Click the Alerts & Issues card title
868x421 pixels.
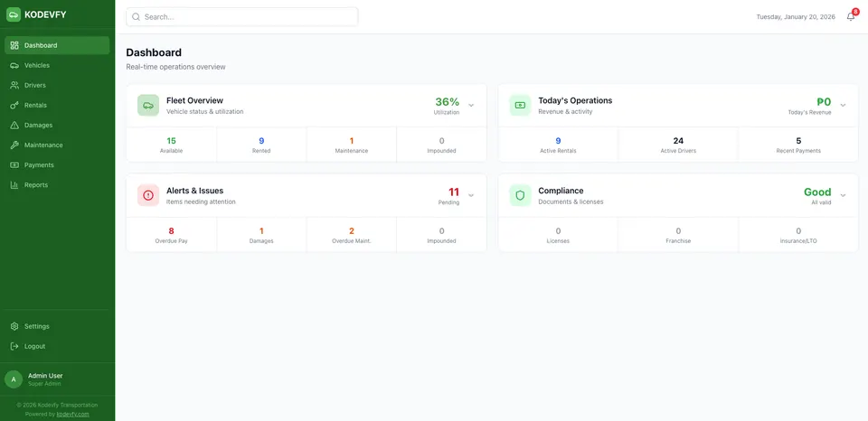[x=195, y=191]
